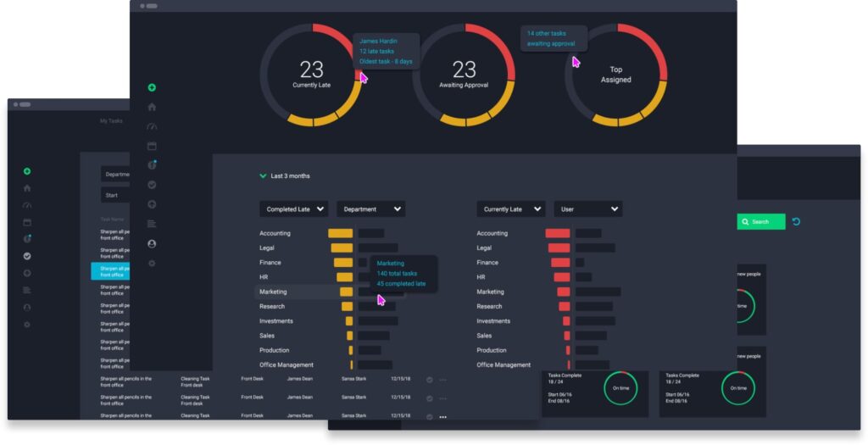Viewport: 868px width, 445px height.
Task: Open the white three-dots menu in bottom task row
Action: 442,417
